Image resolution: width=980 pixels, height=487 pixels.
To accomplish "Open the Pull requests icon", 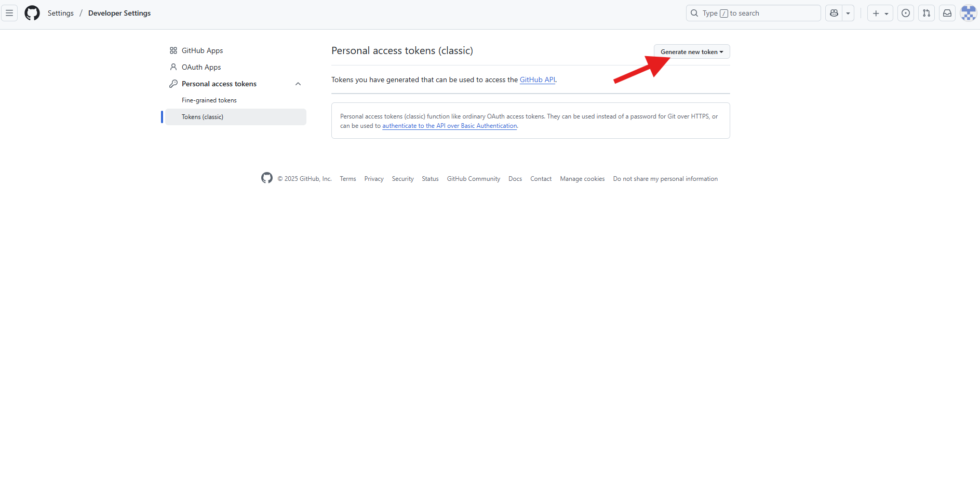I will click(x=927, y=13).
